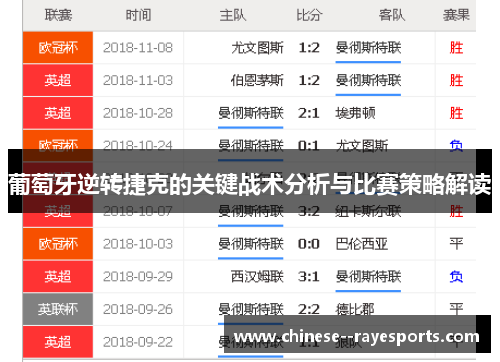Viewport: 500px width, 362px height.
Task: Select the 比分 column header
Action: (x=309, y=15)
